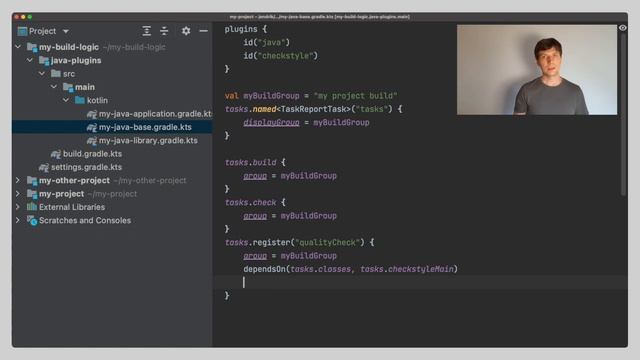Viewport: 640px width, 360px height.
Task: Open my-java-application.gradle.kts file
Action: 155,114
